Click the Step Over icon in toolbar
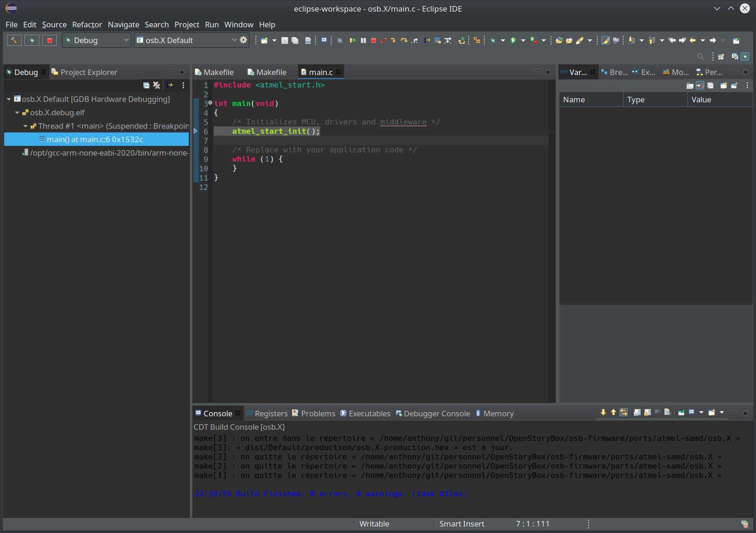The width and height of the screenshot is (756, 533). [404, 40]
